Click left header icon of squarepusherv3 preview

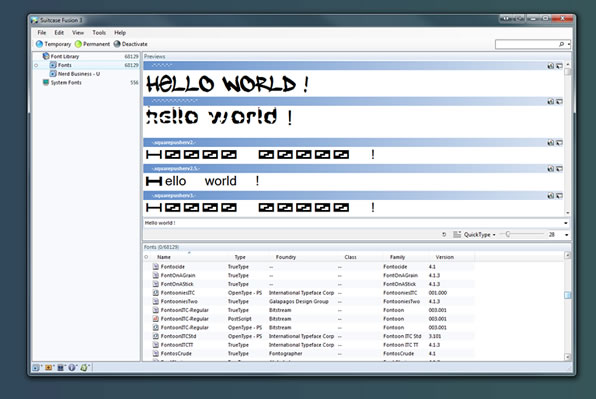(550, 196)
